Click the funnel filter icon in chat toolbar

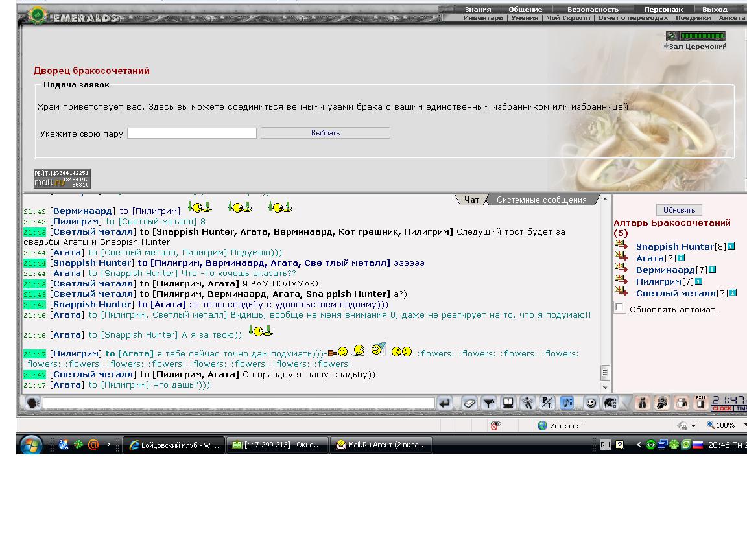(x=489, y=403)
